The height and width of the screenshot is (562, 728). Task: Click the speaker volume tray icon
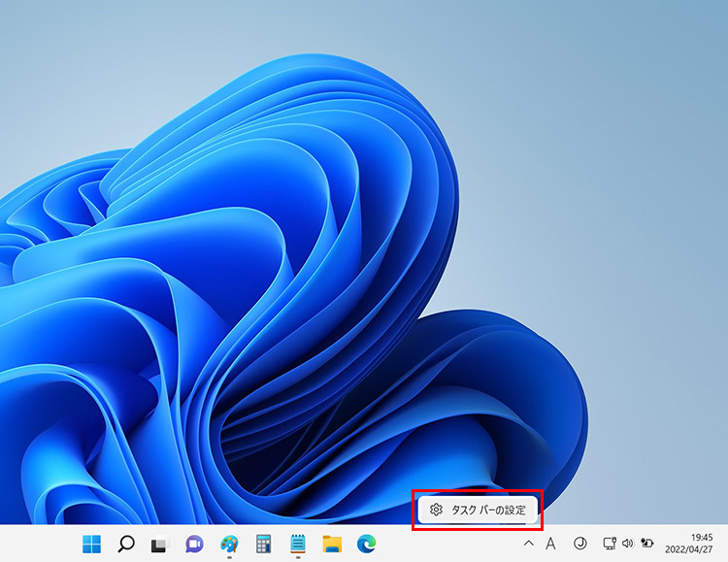(627, 544)
